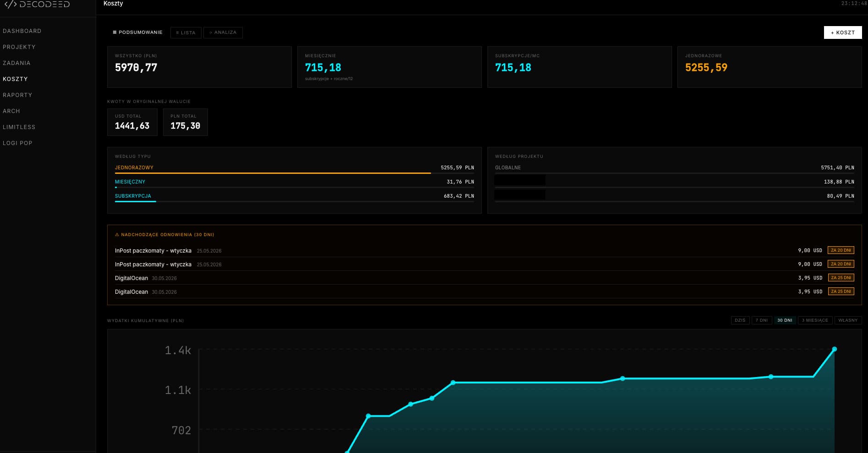Click the Miesięcznie 715,18 card
The image size is (868, 453).
tap(389, 67)
